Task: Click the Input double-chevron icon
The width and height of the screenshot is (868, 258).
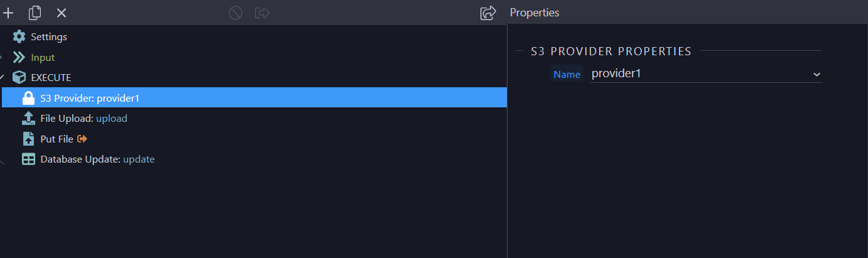Action: tap(19, 57)
